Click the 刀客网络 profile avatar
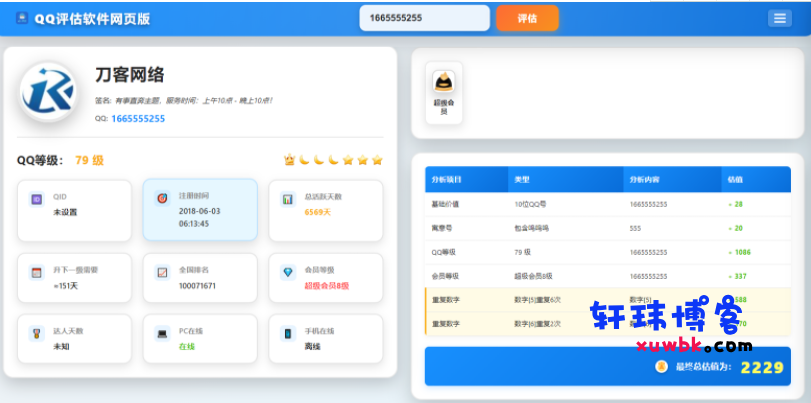811x403 pixels. (x=49, y=93)
